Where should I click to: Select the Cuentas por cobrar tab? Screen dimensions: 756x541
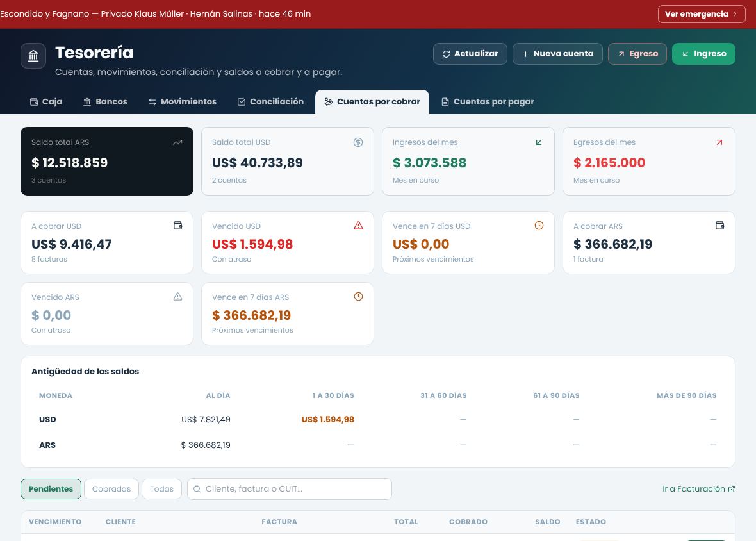point(372,102)
